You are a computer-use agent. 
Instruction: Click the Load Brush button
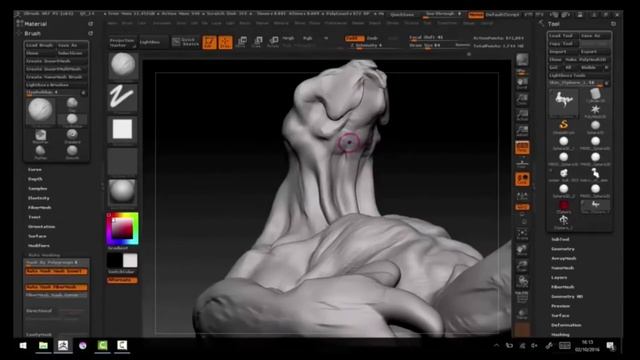(x=40, y=45)
